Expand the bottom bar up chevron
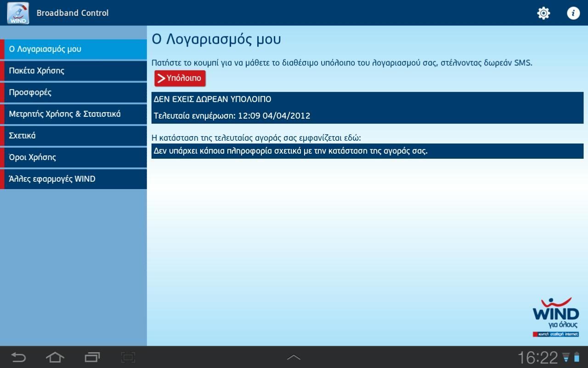 (x=294, y=357)
